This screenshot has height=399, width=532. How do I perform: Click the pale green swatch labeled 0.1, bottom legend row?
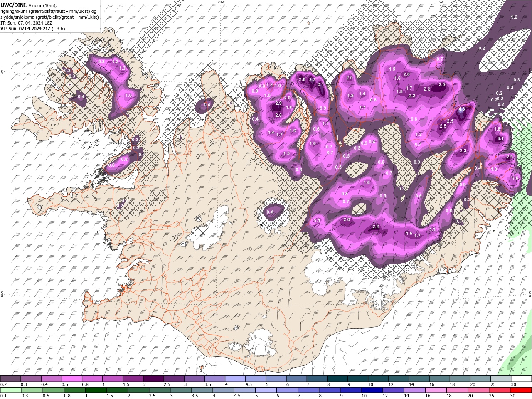pos(11,390)
